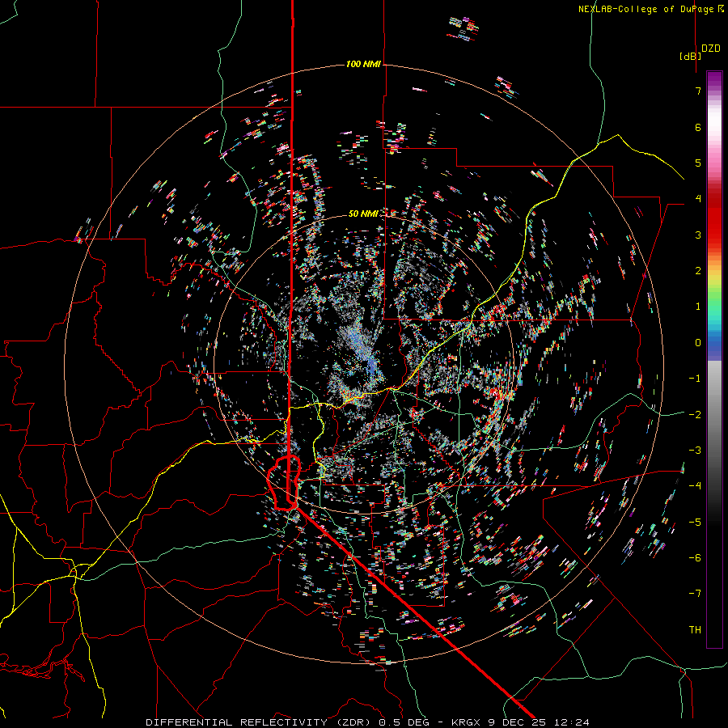
Task: Click the 50 NMI range ring label
Action: tap(363, 214)
